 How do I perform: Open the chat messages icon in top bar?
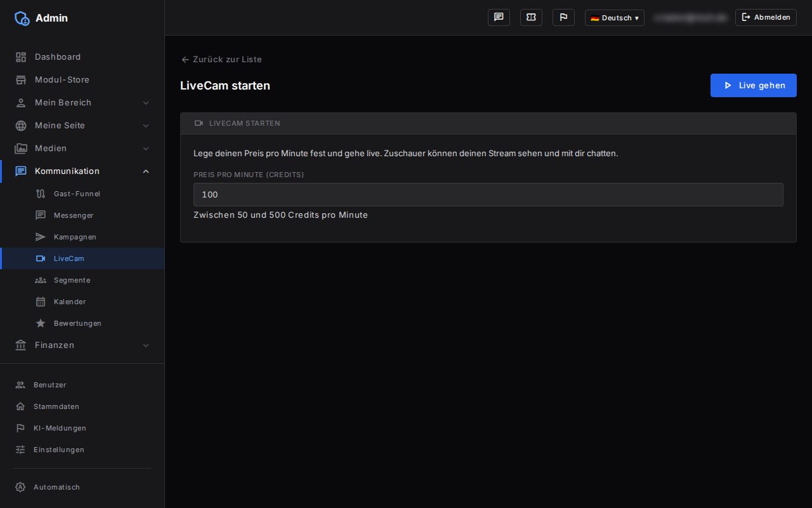pos(499,17)
